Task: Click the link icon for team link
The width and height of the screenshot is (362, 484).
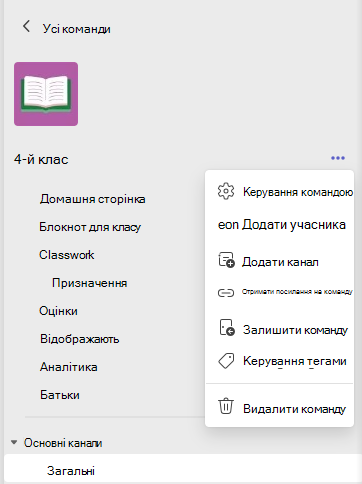Action: [226, 293]
